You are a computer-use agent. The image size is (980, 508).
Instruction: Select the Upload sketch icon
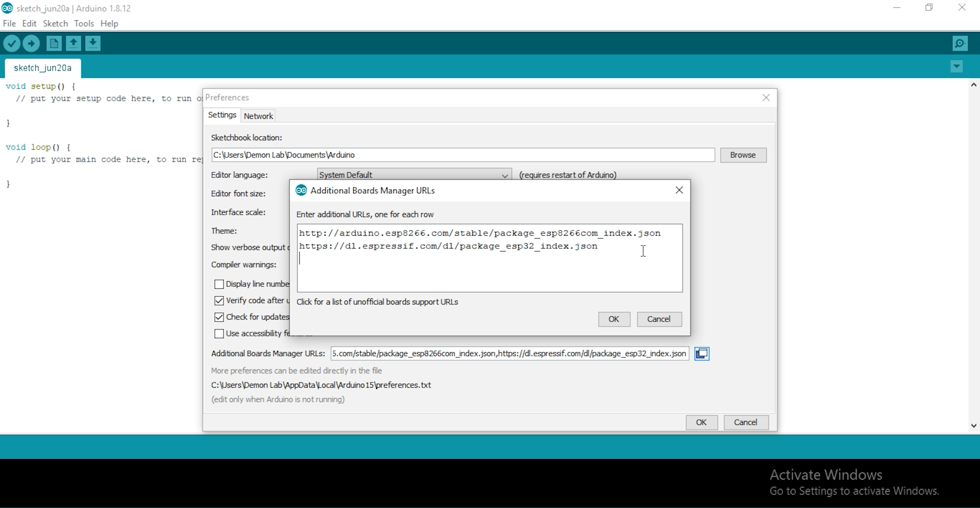point(31,43)
